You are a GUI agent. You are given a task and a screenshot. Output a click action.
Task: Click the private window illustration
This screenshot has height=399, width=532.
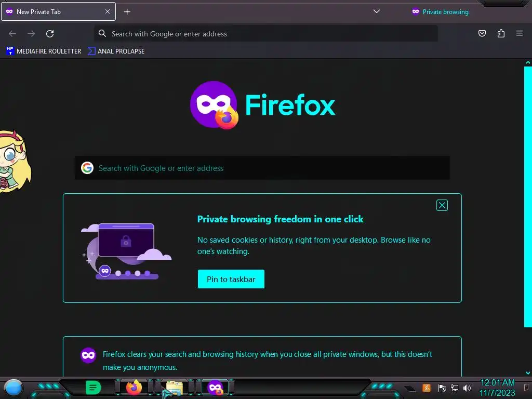(126, 251)
